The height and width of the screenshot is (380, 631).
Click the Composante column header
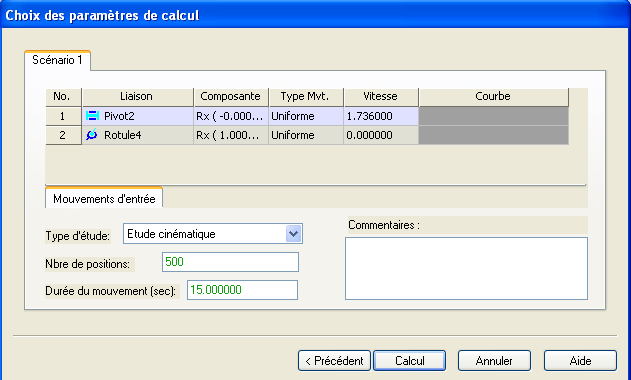231,97
